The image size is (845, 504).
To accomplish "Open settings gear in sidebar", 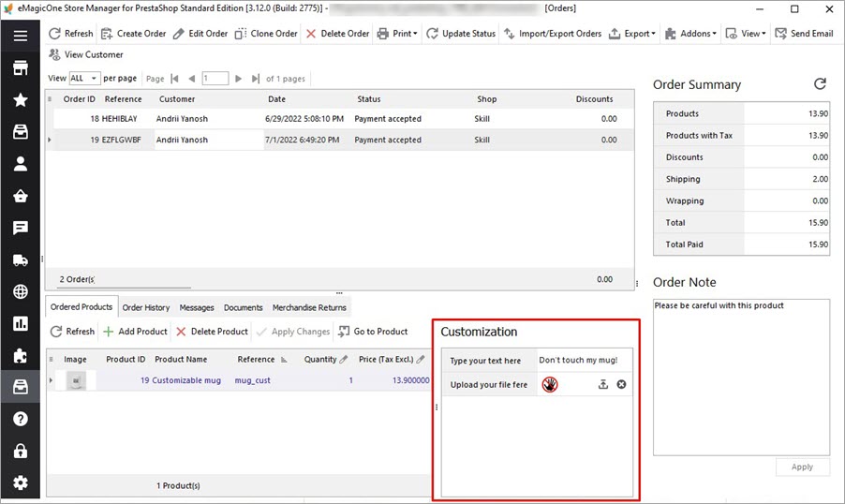I will pyautogui.click(x=21, y=482).
